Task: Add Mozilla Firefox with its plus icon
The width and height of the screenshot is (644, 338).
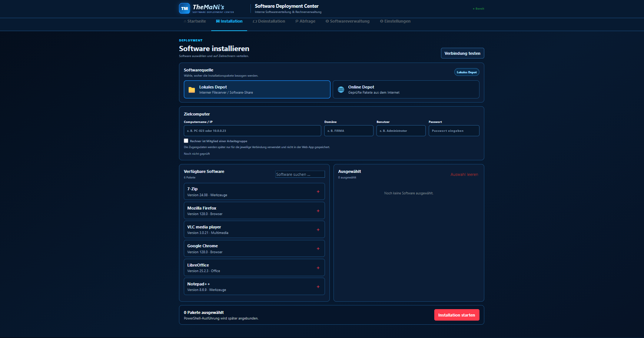Action: coord(318,211)
